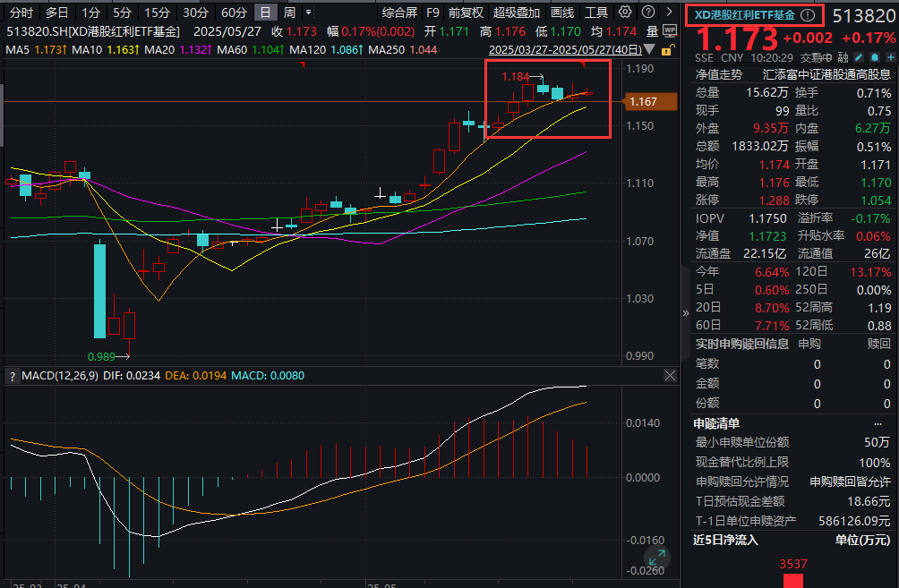899x588 pixels.
Task: Click the alert bell icon near the price
Action: coord(873,56)
